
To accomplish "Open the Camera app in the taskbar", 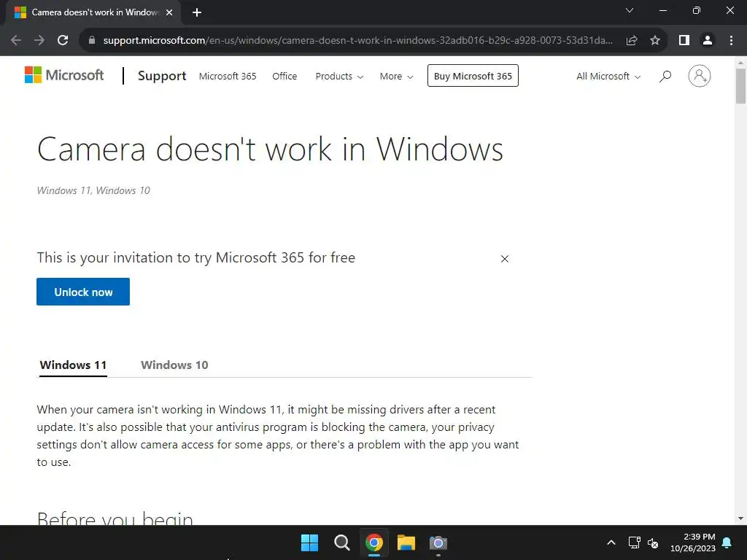I will 438,542.
